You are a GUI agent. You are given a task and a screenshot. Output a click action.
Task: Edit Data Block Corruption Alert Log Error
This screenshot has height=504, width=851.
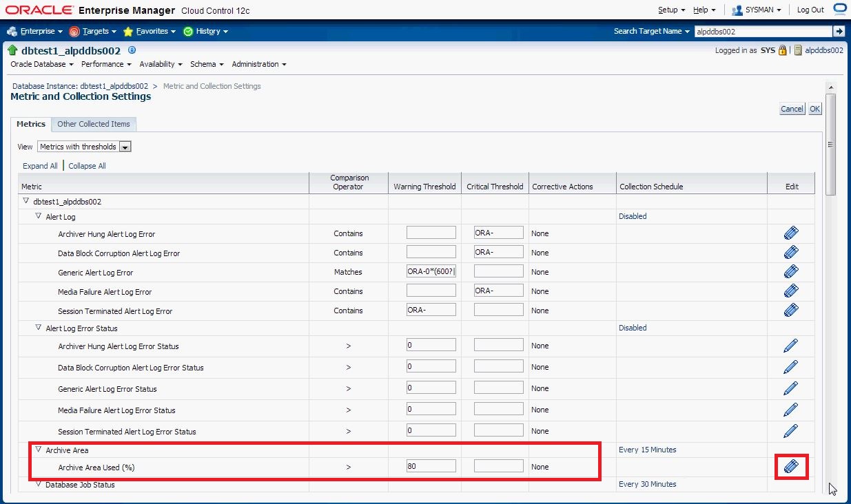pyautogui.click(x=791, y=253)
